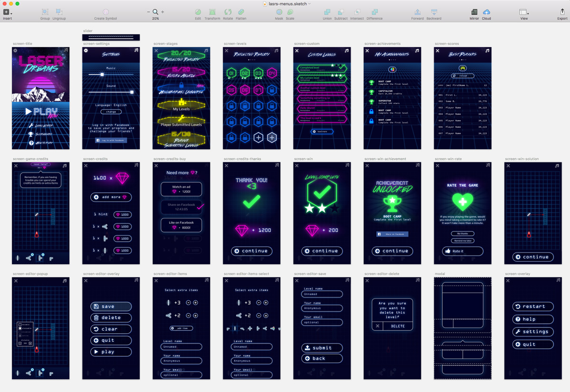Select the placeable checkbox in screen-editor-popup

coord(20,328)
